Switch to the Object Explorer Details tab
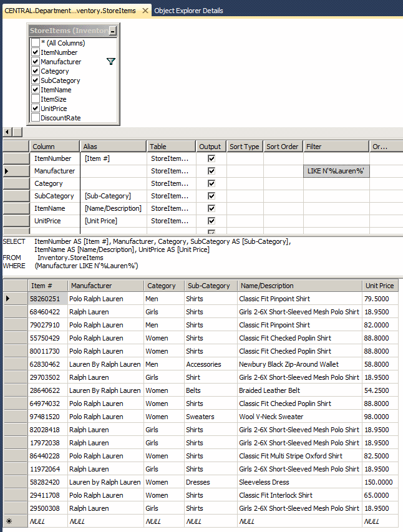The image size is (403, 532). (188, 11)
